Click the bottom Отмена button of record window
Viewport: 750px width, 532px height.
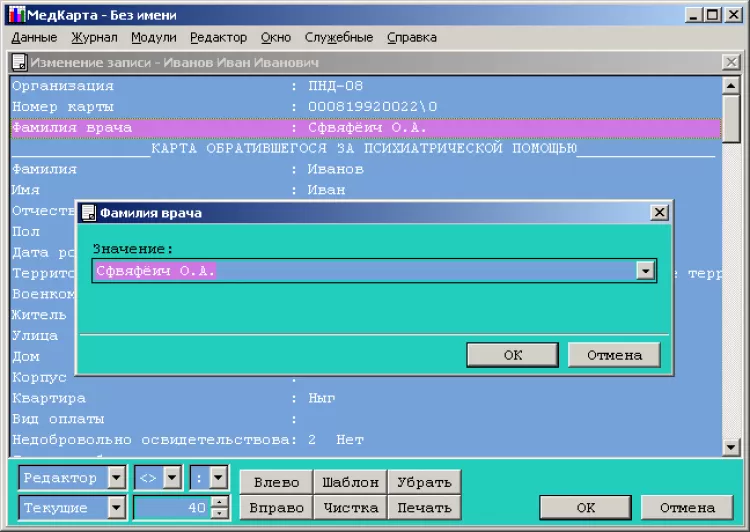click(x=687, y=508)
